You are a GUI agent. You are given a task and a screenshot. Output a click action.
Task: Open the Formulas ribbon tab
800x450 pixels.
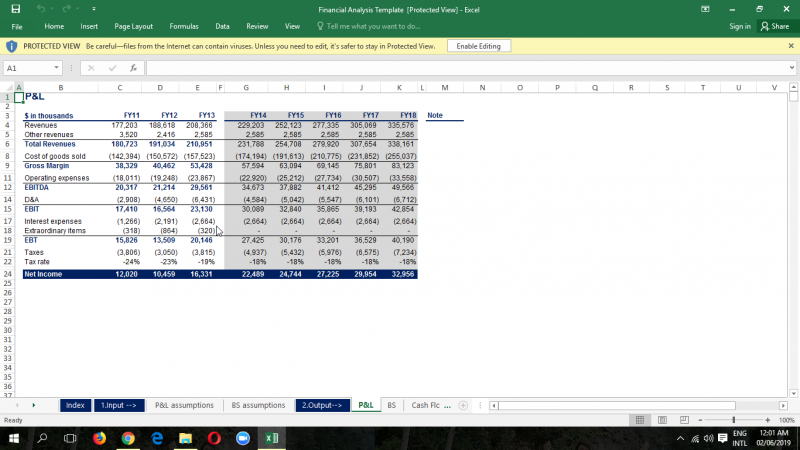coord(184,26)
